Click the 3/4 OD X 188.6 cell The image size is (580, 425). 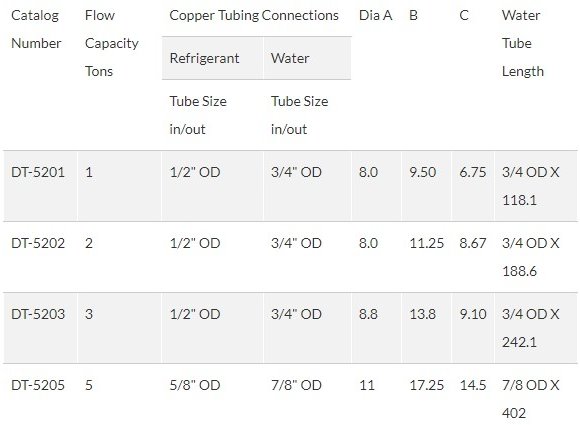coord(530,257)
